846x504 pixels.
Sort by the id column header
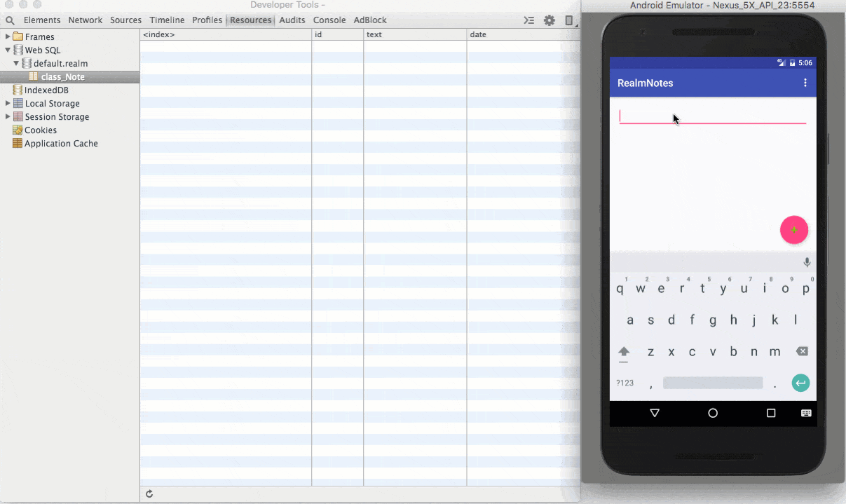click(x=337, y=34)
